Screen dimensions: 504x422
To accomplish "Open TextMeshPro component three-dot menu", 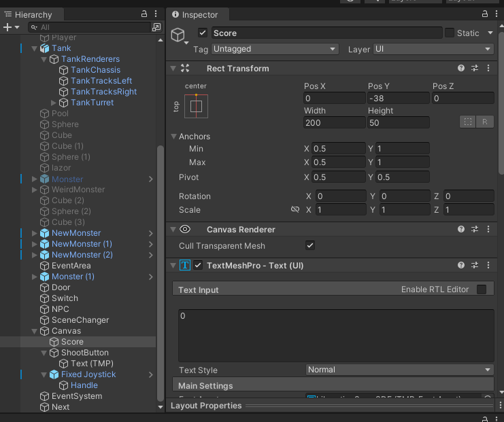I will click(x=488, y=265).
